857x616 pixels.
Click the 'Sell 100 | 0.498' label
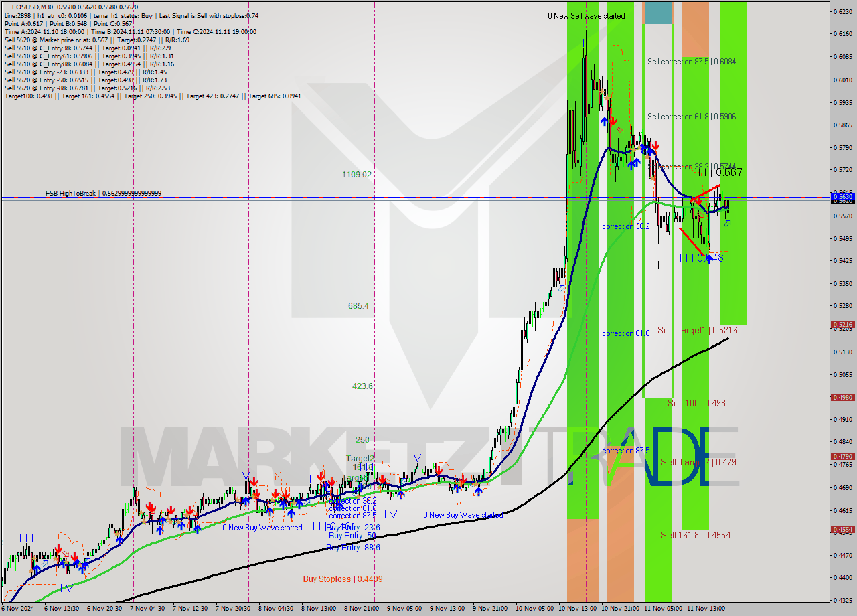[x=696, y=403]
